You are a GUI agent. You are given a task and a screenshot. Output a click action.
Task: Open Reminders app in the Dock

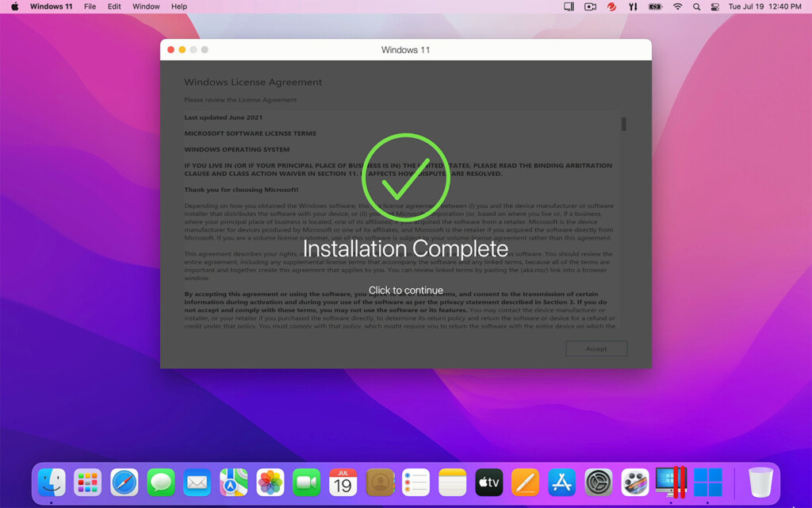point(416,482)
